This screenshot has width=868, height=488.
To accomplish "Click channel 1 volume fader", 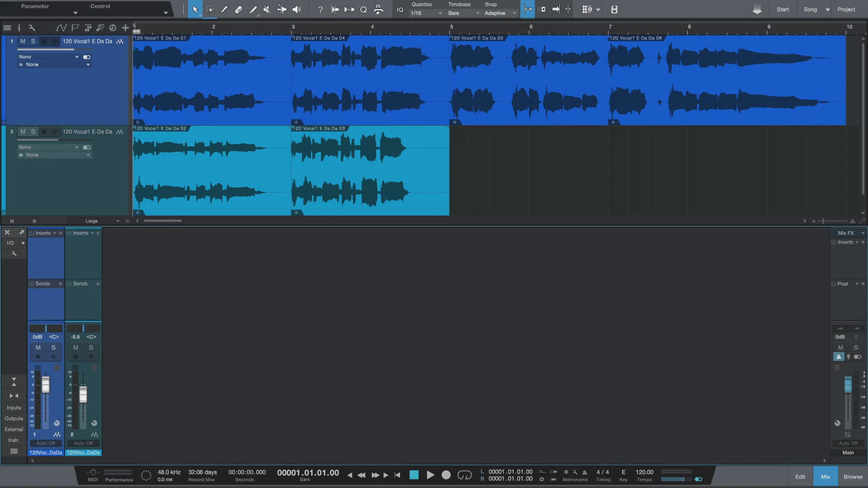I will [x=46, y=385].
